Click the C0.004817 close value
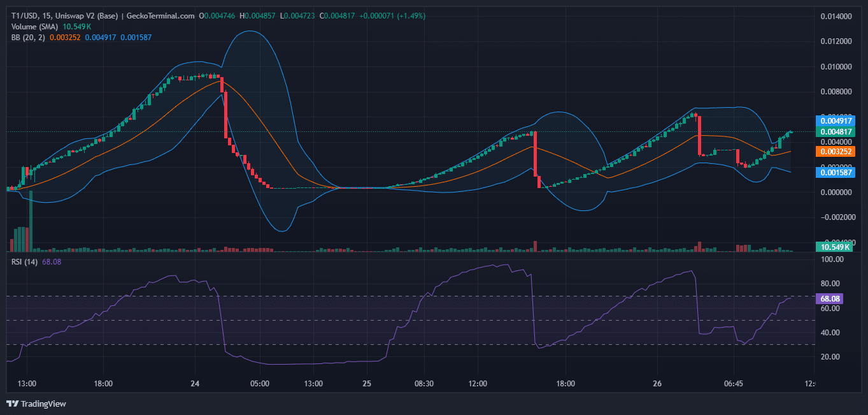Screen dimensions: 868x415 click(336, 16)
